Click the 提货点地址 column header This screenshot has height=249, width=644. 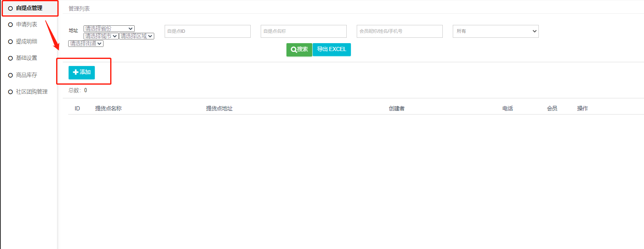point(219,108)
